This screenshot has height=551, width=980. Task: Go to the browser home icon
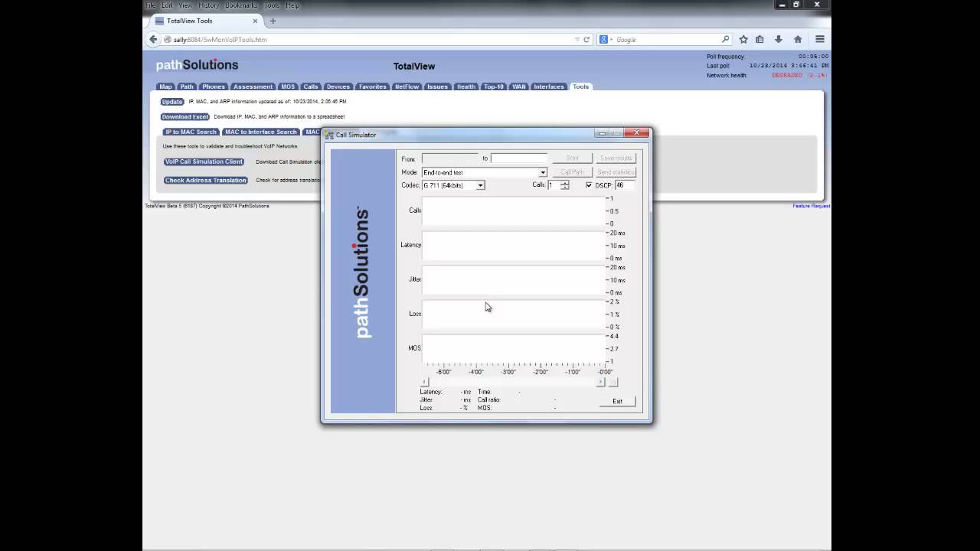pyautogui.click(x=797, y=39)
